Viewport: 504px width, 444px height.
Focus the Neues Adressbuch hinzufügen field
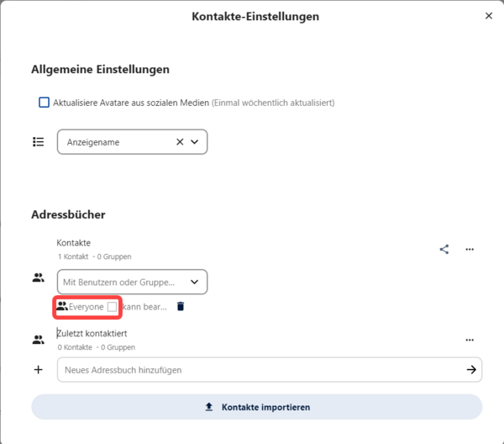tap(270, 370)
